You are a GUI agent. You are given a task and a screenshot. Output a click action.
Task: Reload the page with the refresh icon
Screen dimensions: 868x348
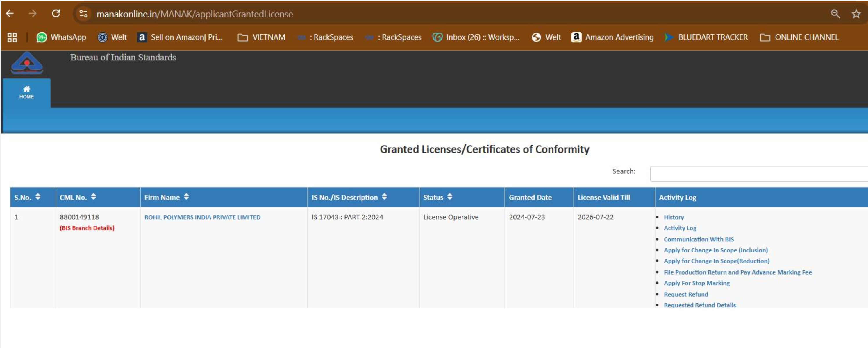pos(56,14)
